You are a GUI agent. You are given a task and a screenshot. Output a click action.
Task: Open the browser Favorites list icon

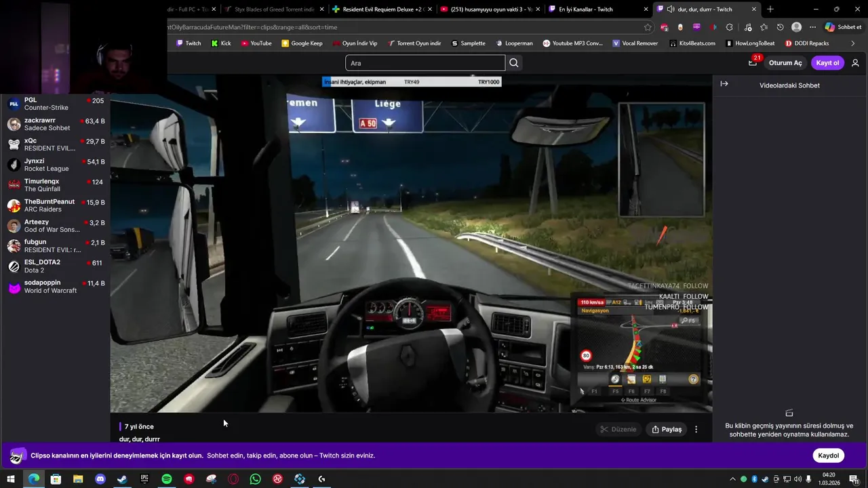pos(764,27)
